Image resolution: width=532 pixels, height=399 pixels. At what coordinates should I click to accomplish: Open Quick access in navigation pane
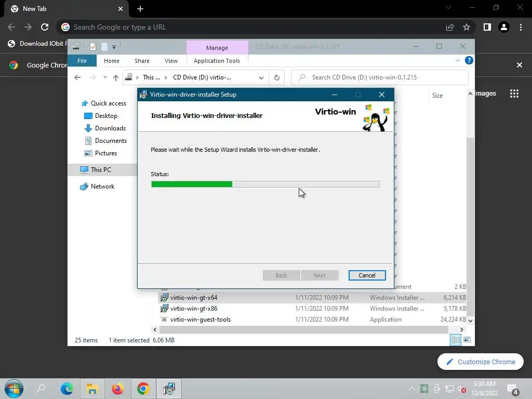coord(108,103)
